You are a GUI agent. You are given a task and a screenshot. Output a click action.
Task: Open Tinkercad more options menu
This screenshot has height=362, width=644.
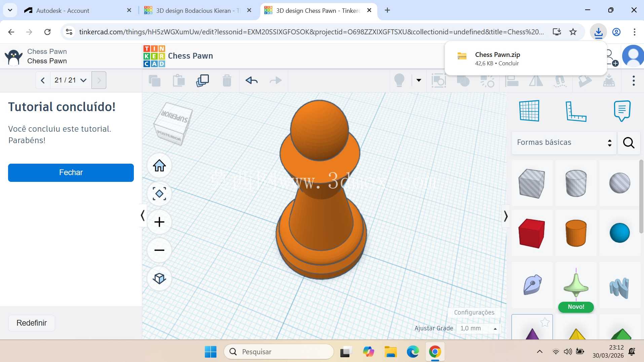634,81
